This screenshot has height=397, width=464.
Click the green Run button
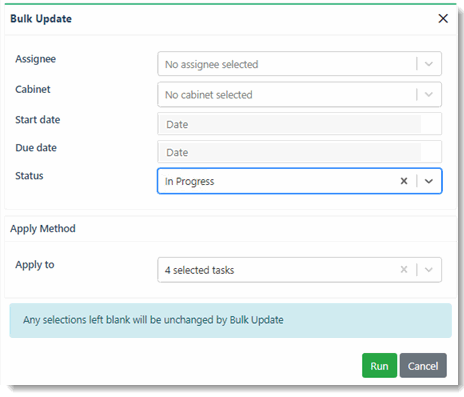pyautogui.click(x=379, y=366)
